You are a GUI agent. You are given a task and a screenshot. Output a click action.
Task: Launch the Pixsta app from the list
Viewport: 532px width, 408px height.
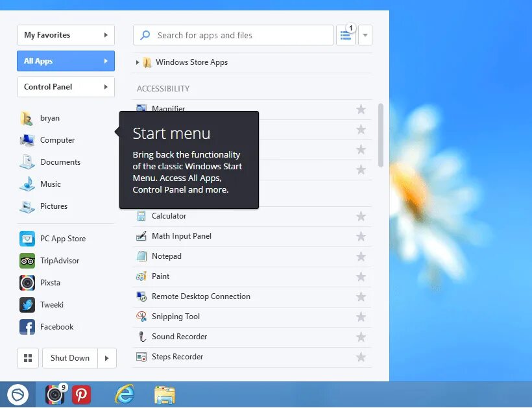point(40,283)
